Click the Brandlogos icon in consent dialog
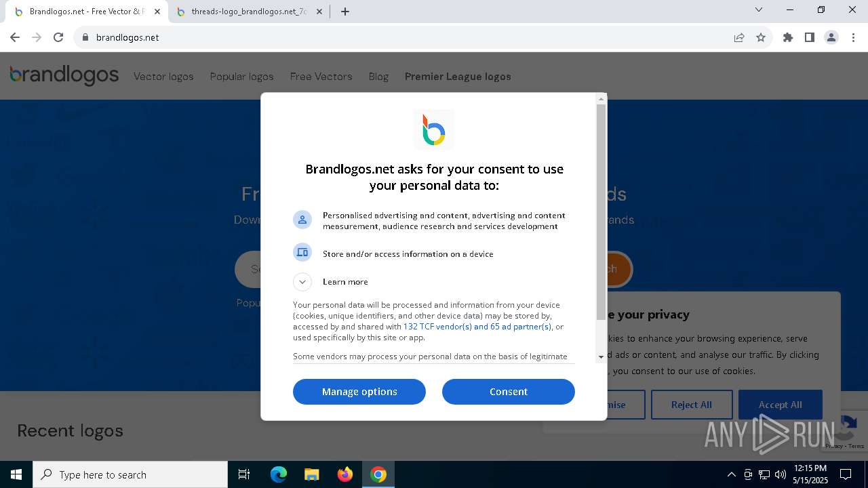The height and width of the screenshot is (488, 868). click(x=434, y=129)
